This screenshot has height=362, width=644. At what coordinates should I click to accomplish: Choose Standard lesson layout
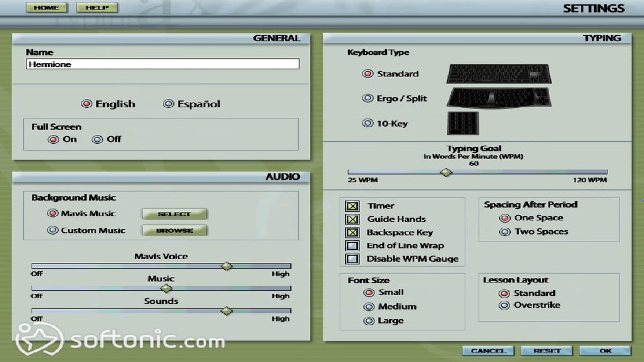pos(504,293)
